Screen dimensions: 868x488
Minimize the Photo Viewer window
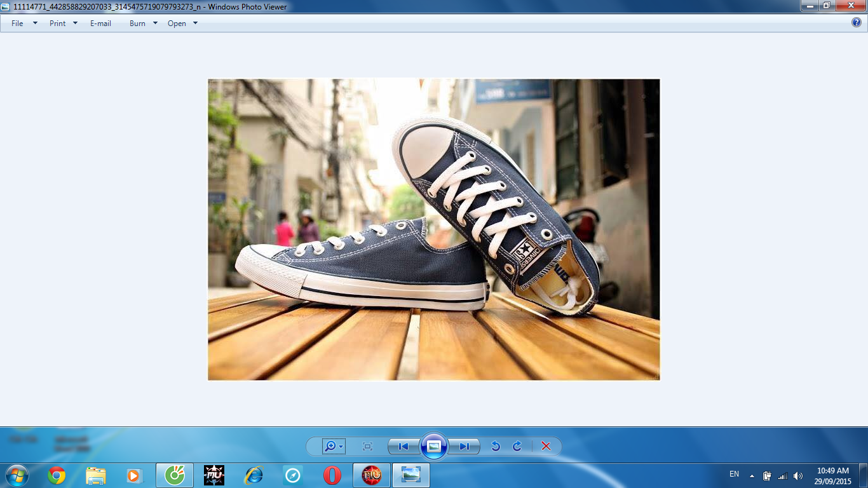click(x=809, y=6)
